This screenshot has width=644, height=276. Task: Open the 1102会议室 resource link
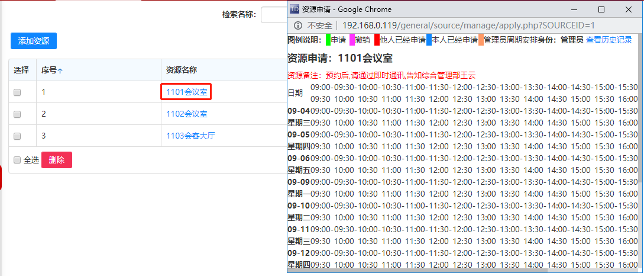(186, 114)
